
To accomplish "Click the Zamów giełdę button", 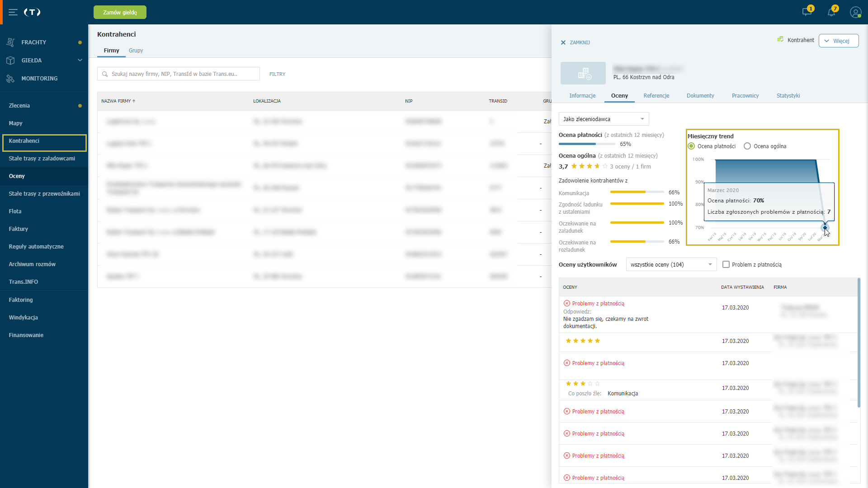I will click(x=120, y=12).
